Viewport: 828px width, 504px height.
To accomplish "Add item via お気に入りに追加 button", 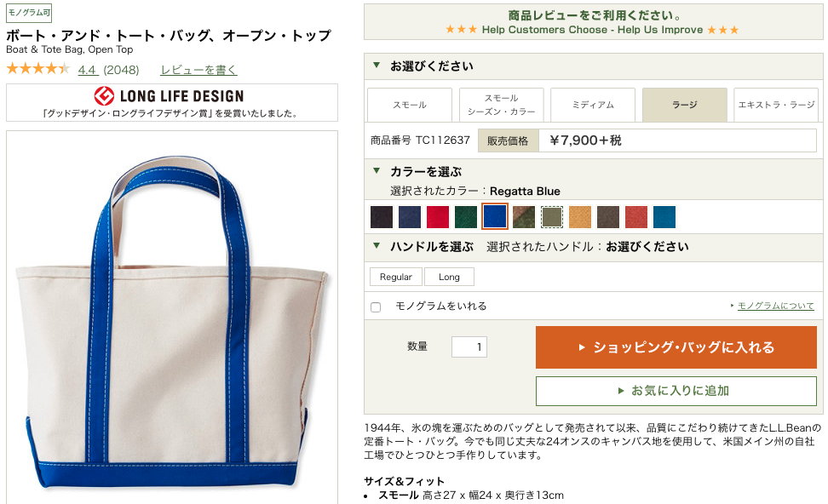I will coord(676,391).
